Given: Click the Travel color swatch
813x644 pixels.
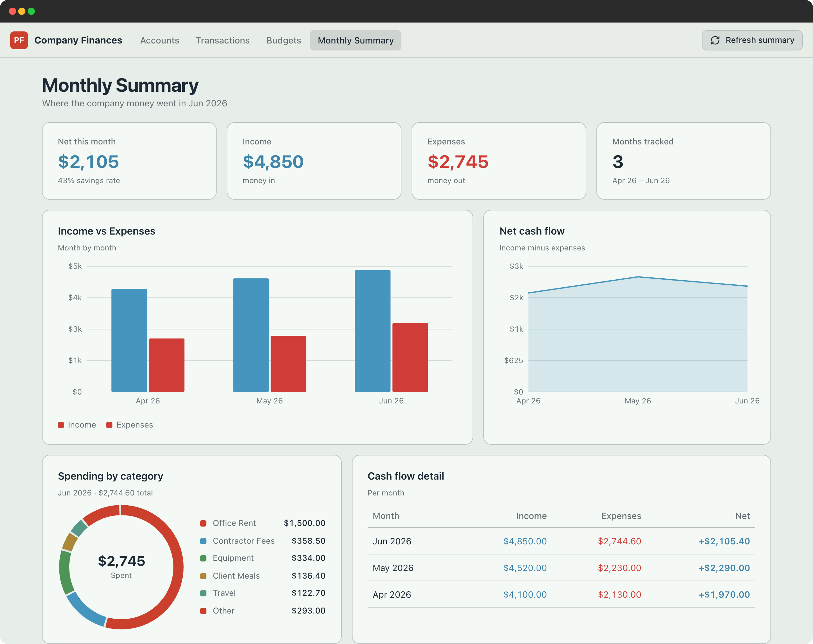Looking at the screenshot, I should pos(203,593).
